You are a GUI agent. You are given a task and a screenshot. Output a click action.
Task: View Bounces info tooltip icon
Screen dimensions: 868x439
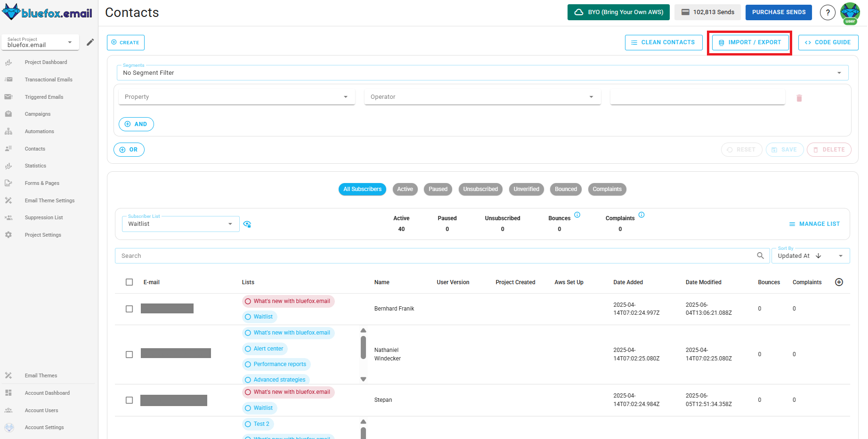click(578, 215)
